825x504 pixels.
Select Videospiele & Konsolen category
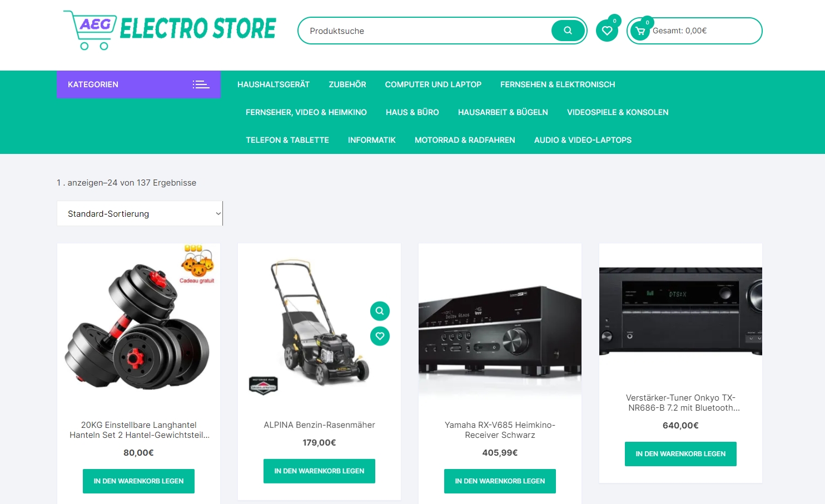tap(618, 112)
